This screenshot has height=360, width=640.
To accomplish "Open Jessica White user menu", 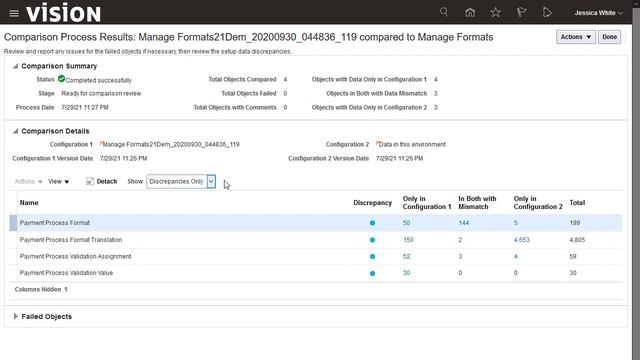I will point(598,13).
